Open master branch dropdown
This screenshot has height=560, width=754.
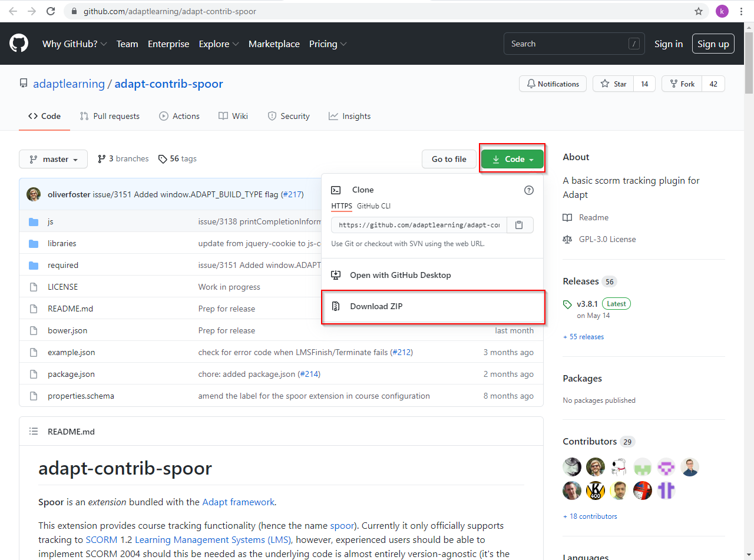tap(53, 159)
